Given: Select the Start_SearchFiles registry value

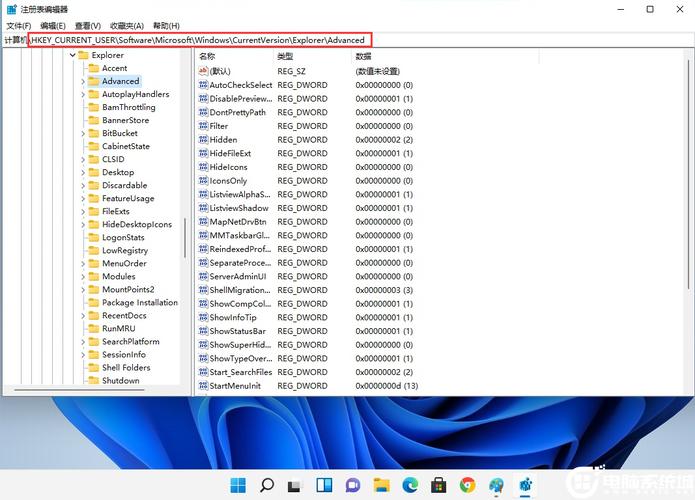Looking at the screenshot, I should click(x=240, y=372).
